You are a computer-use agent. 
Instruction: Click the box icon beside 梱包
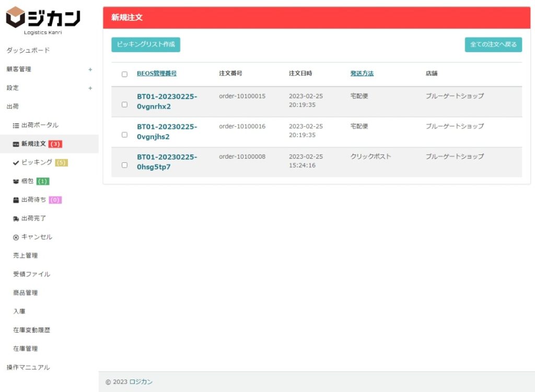pyautogui.click(x=16, y=182)
